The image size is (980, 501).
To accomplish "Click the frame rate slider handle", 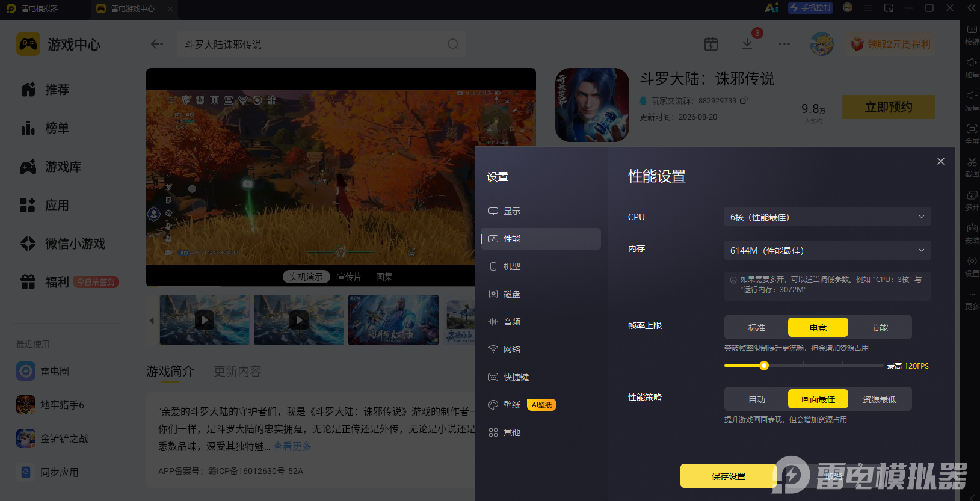I will (x=764, y=366).
